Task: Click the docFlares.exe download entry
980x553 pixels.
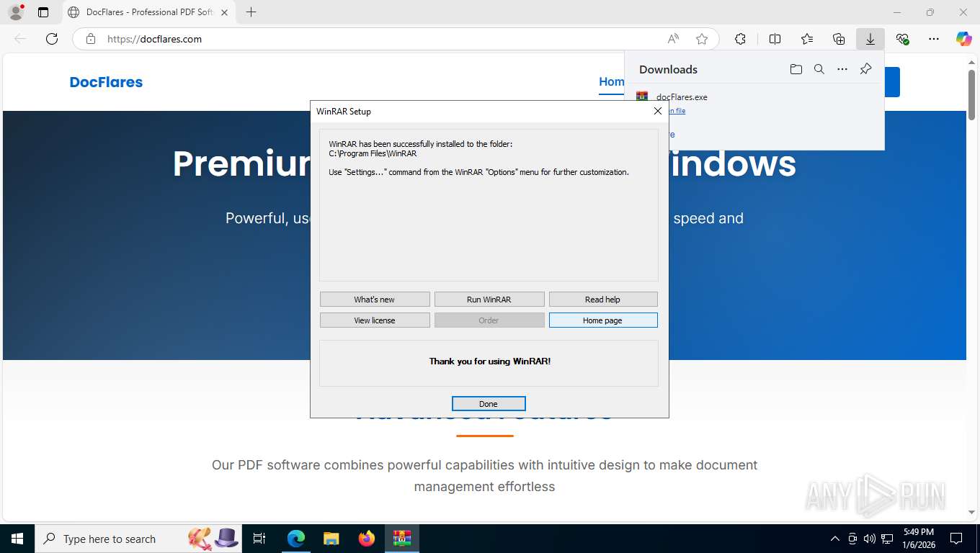Action: pyautogui.click(x=682, y=96)
